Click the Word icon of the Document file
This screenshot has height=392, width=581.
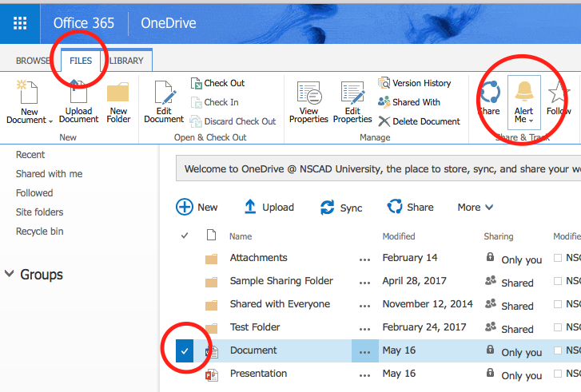point(212,351)
